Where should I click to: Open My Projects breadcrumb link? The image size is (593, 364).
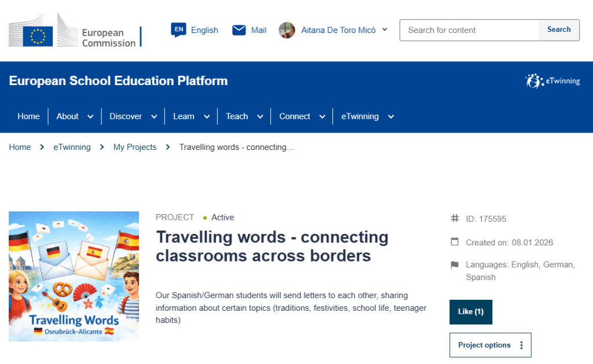click(135, 147)
